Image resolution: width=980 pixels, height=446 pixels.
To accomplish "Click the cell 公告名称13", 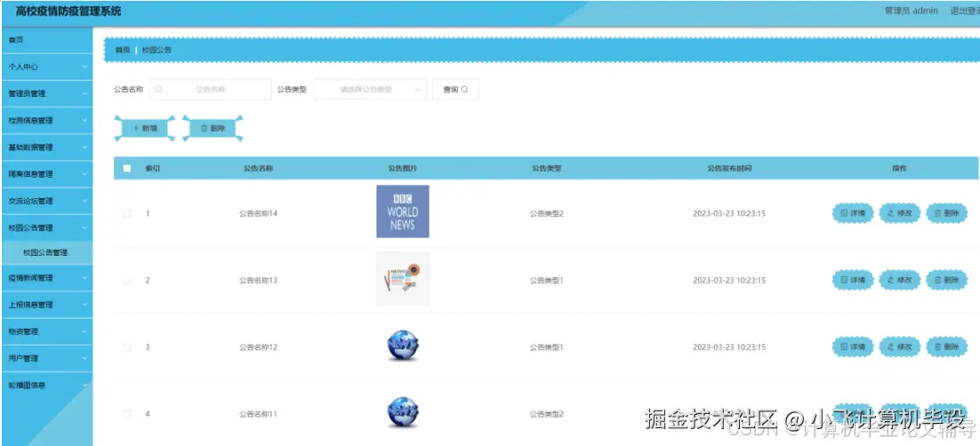I will [x=258, y=281].
